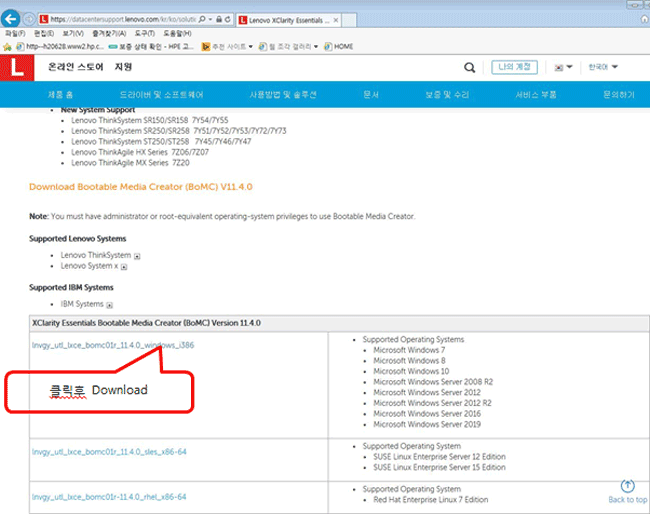Select the 서비스 부품 navigation tab
Viewport: 650px width, 514px height.
(536, 95)
